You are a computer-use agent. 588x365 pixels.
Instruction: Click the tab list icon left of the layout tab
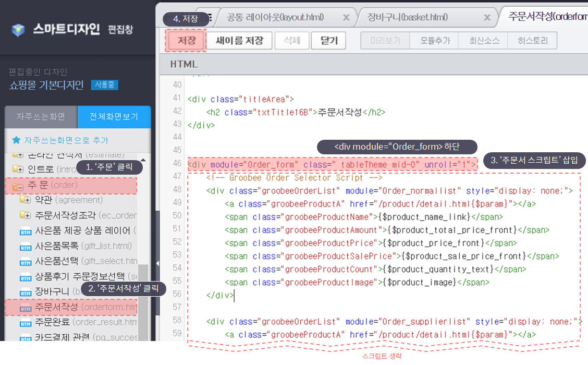pos(209,18)
